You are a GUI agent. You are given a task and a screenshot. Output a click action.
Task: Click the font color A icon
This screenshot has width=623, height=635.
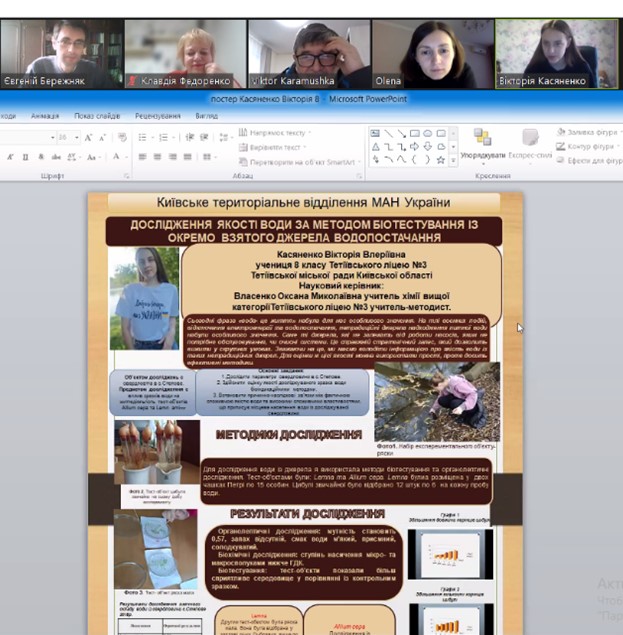pyautogui.click(x=116, y=157)
